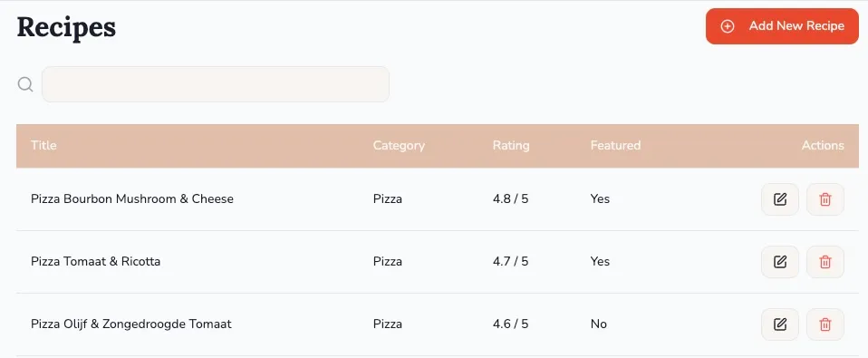Click the Recipes page heading
The height and width of the screenshot is (358, 868).
tap(66, 27)
